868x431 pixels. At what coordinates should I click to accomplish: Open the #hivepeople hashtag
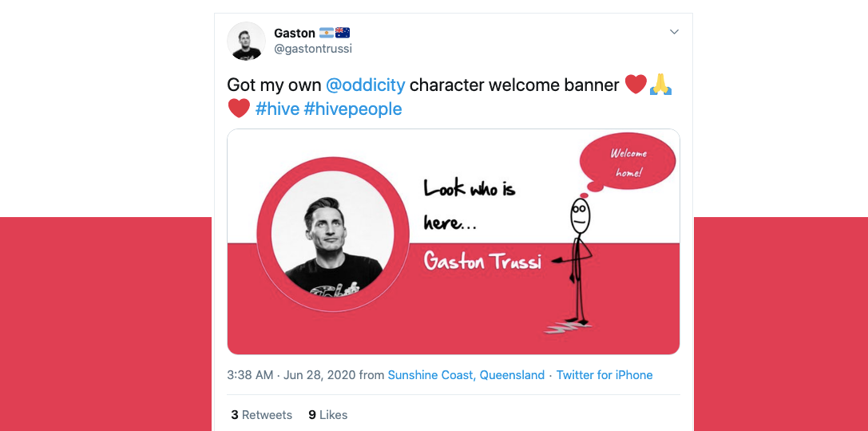[353, 109]
